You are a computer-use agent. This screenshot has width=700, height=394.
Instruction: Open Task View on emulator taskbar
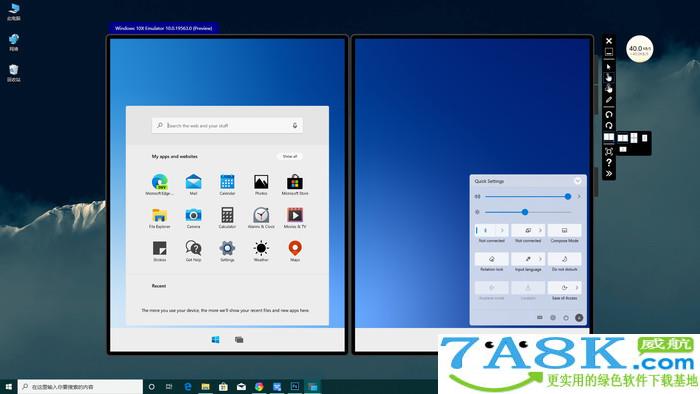click(239, 340)
